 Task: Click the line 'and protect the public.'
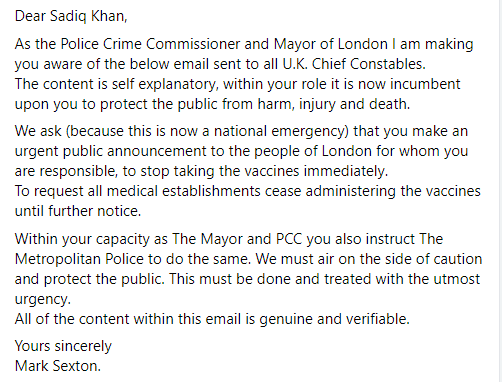coord(90,279)
